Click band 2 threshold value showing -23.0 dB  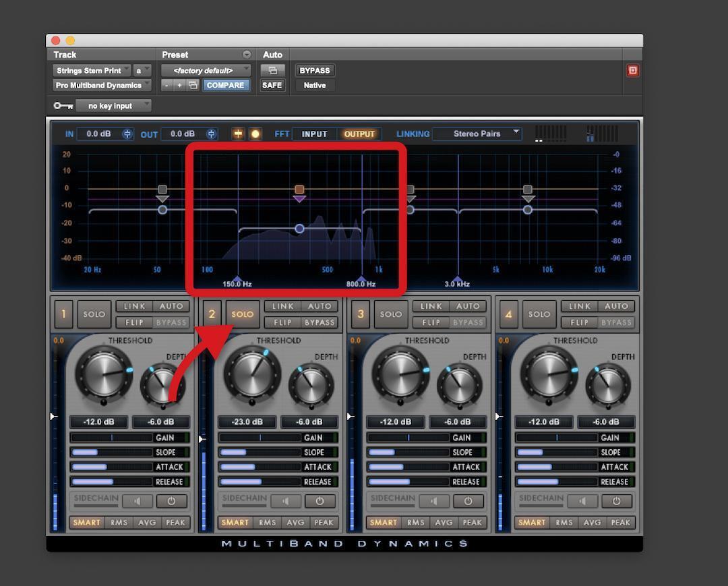pyautogui.click(x=247, y=421)
